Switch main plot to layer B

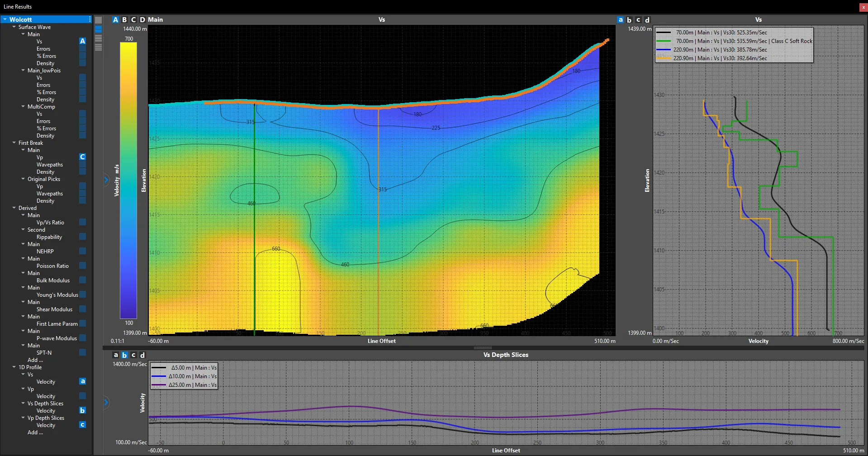[124, 19]
